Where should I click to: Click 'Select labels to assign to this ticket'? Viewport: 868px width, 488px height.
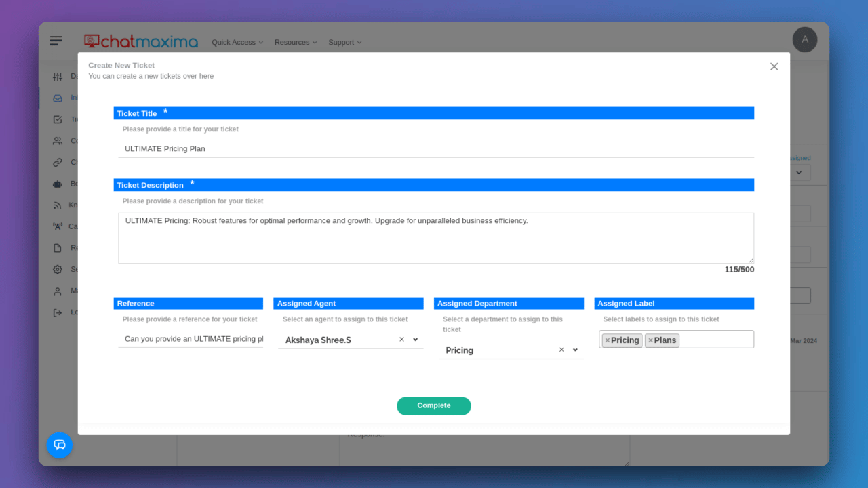(661, 319)
